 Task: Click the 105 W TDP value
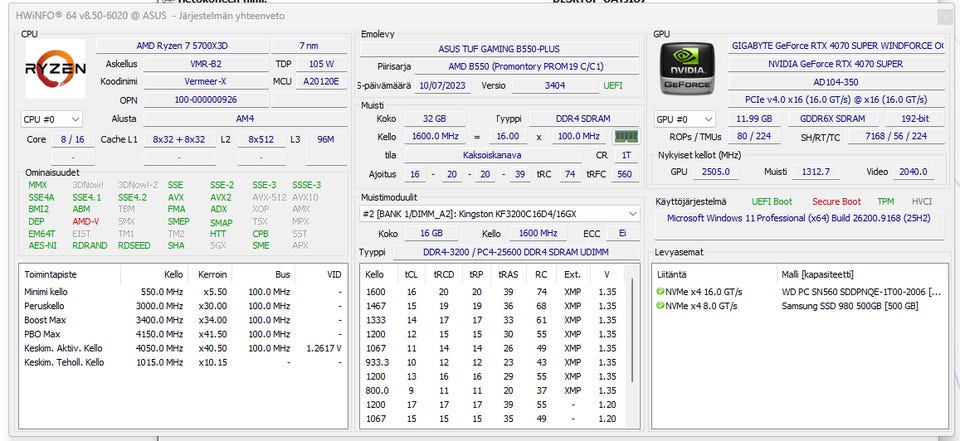click(x=321, y=64)
